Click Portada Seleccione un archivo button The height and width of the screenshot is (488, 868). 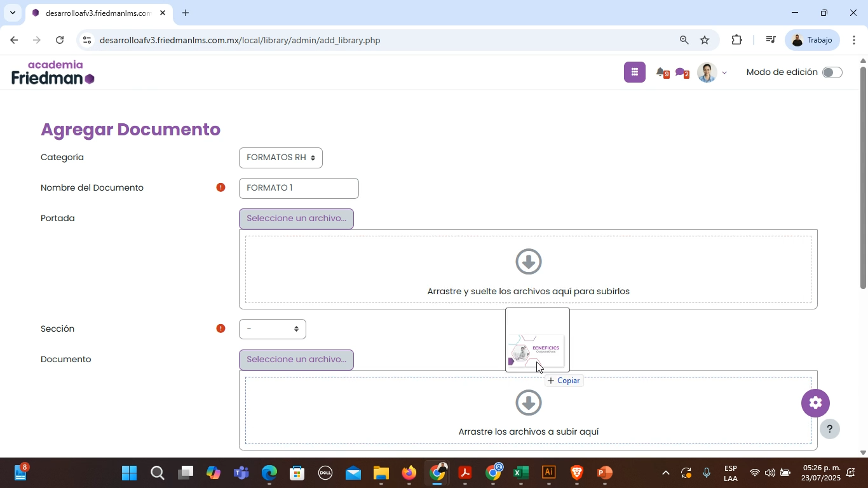[x=296, y=219]
